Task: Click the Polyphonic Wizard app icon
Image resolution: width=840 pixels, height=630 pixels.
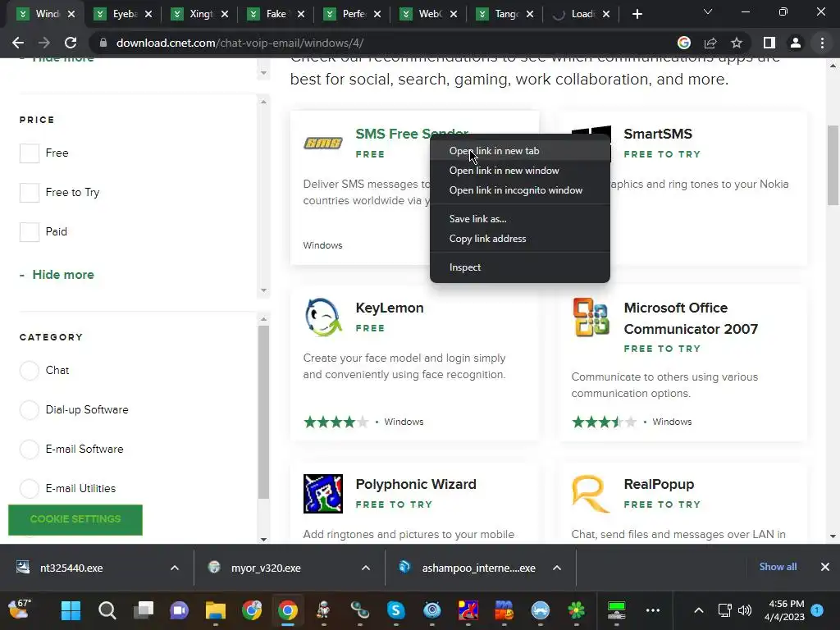Action: (323, 493)
